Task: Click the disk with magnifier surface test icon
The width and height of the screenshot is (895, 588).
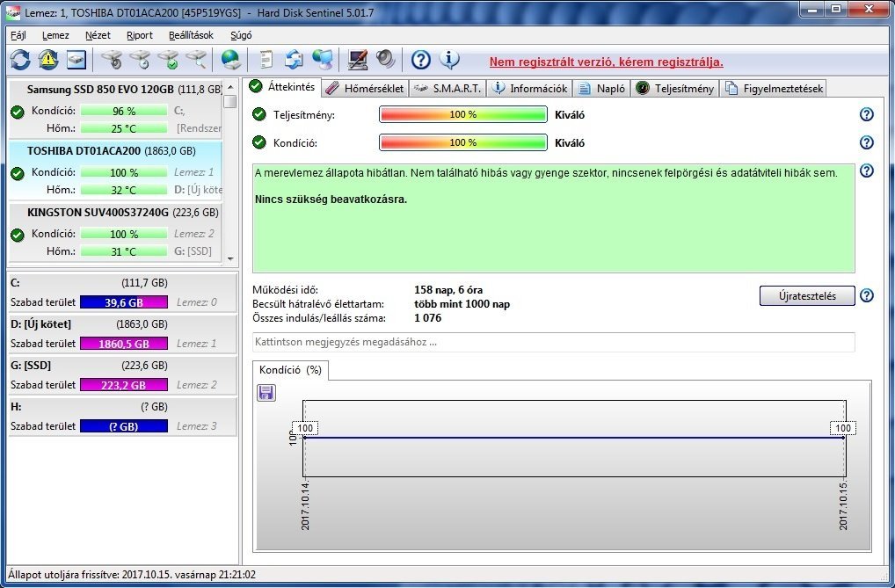Action: pyautogui.click(x=197, y=60)
